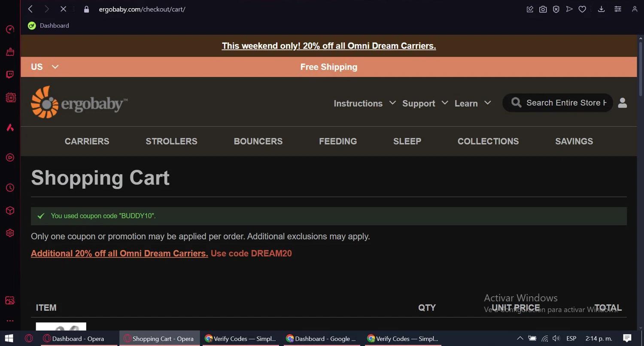
Task: Open the downloads icon
Action: 601,9
